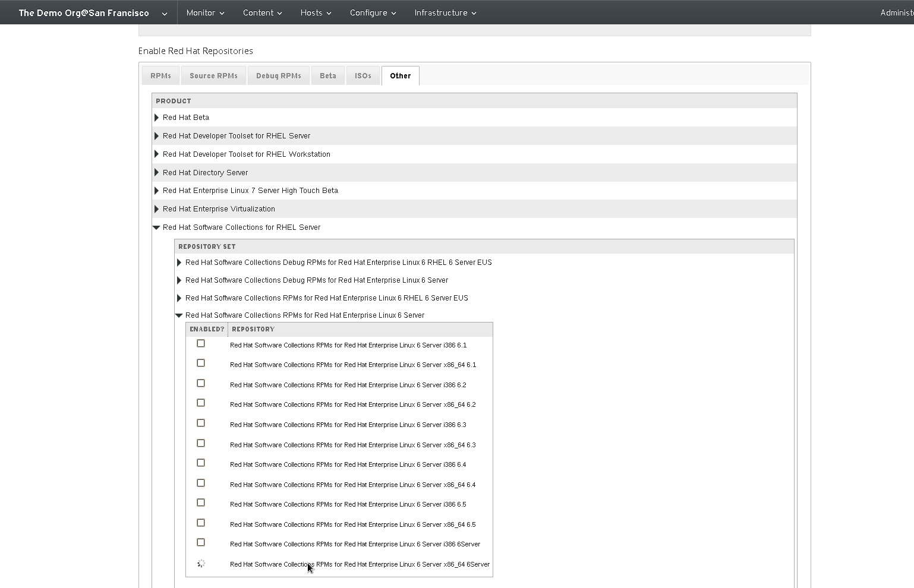Click the Server i386 6Server repository name

pos(355,544)
